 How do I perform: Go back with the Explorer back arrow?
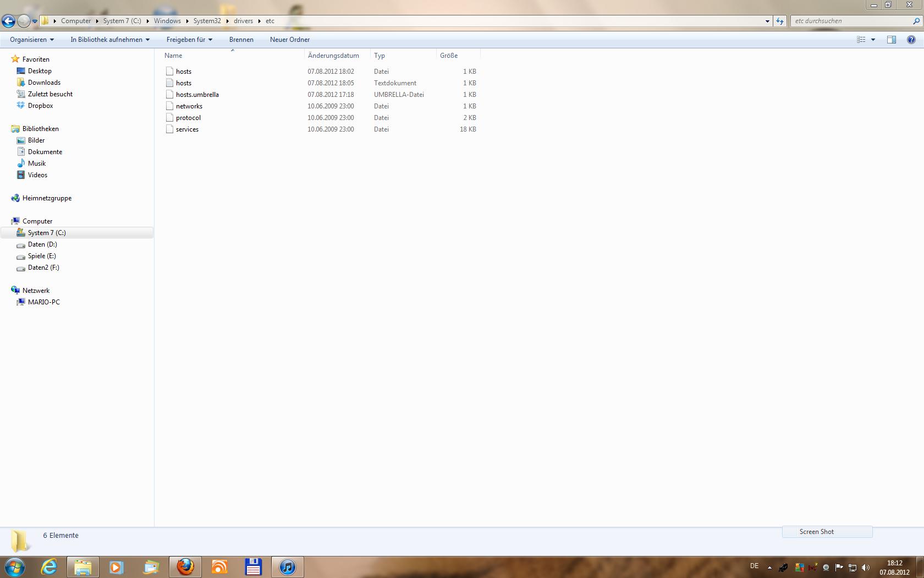(8, 21)
